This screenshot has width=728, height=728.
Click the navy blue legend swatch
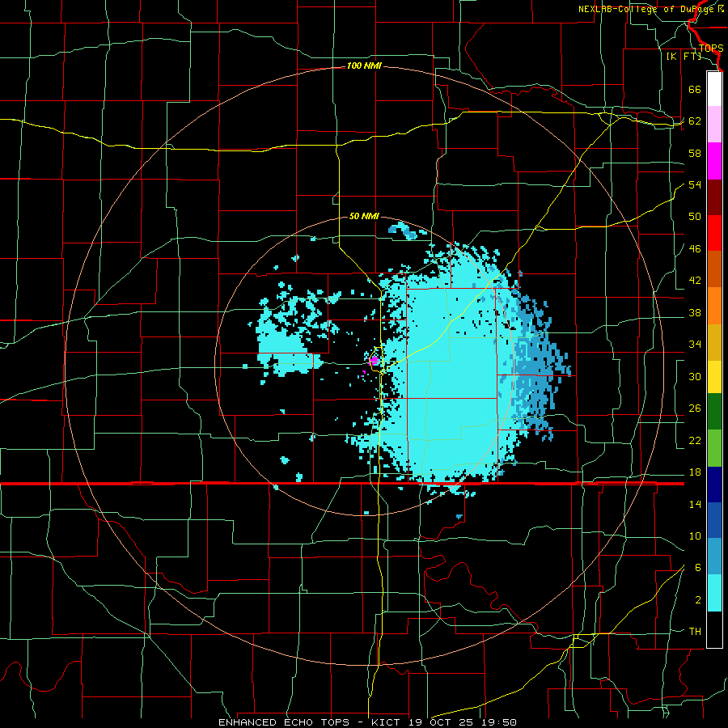point(714,485)
